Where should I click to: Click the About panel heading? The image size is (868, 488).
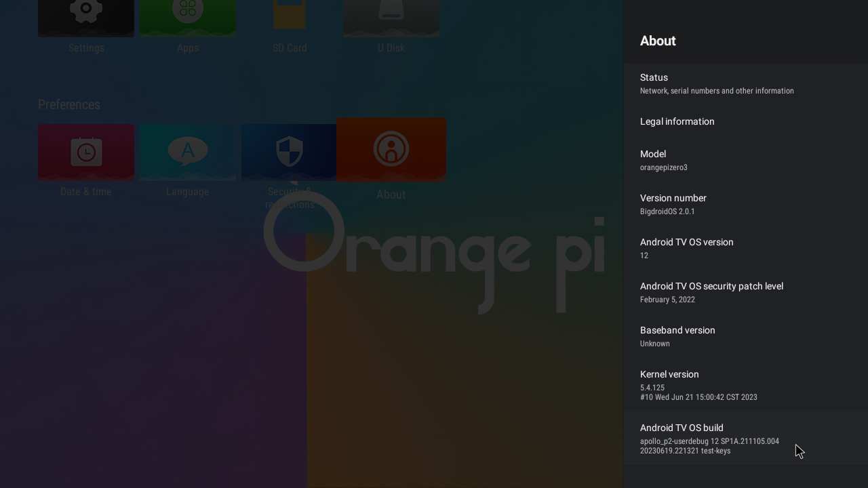(658, 41)
